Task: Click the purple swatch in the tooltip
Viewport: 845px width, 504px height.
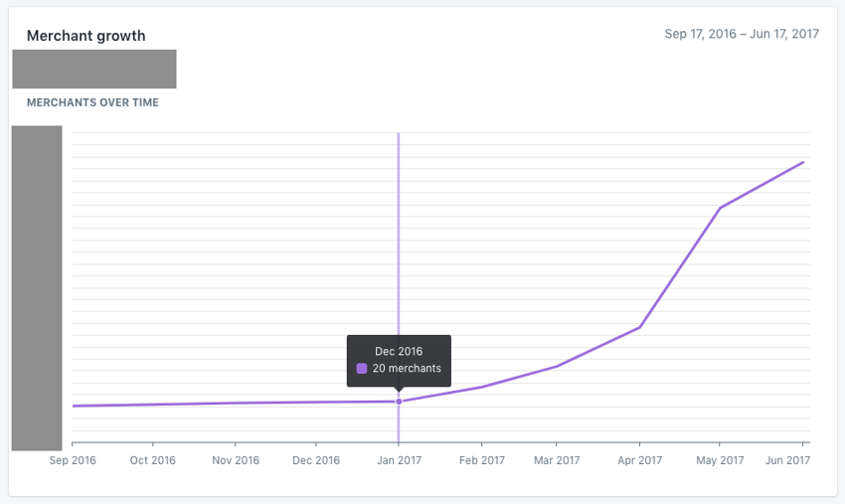Action: click(362, 369)
